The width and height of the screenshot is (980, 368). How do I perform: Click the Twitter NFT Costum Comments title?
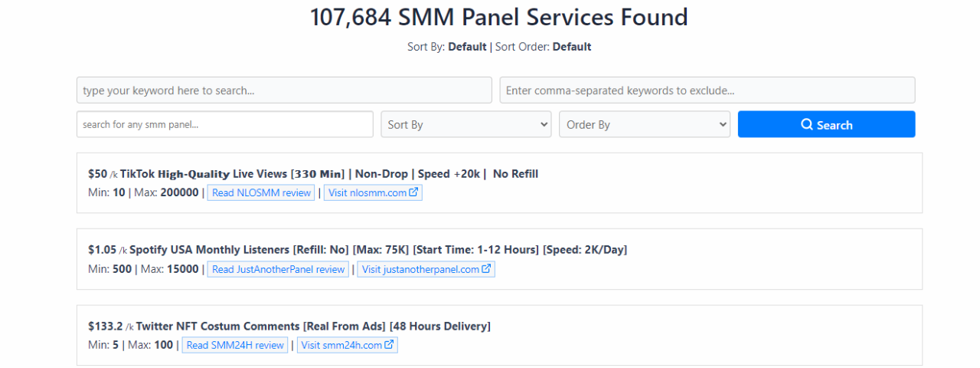coord(313,327)
